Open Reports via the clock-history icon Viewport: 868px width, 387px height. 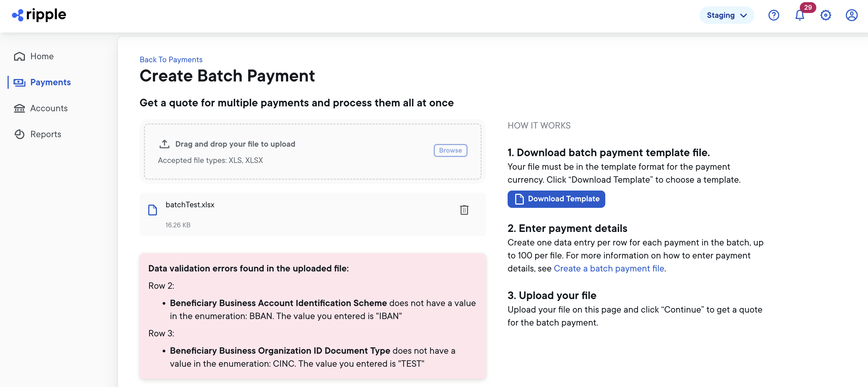19,134
